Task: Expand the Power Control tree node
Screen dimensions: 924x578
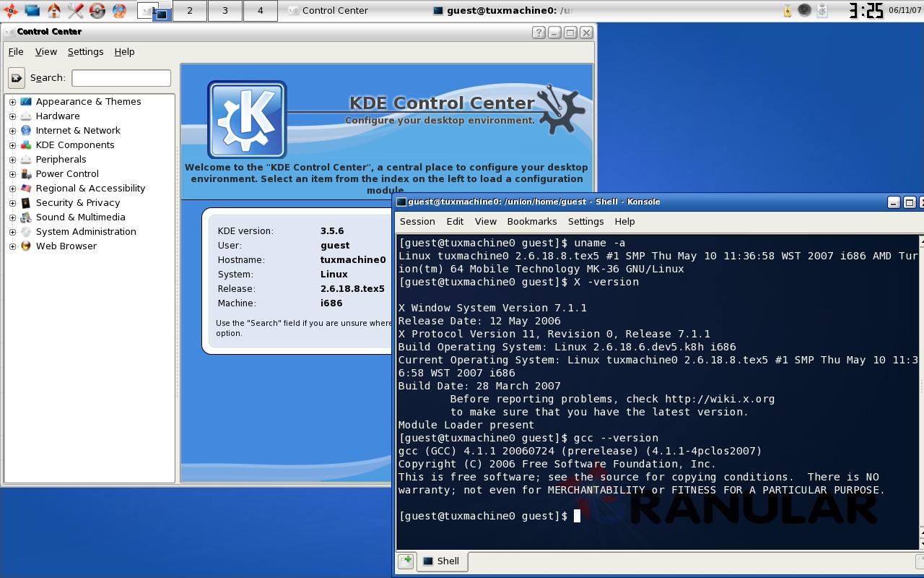Action: click(x=12, y=174)
